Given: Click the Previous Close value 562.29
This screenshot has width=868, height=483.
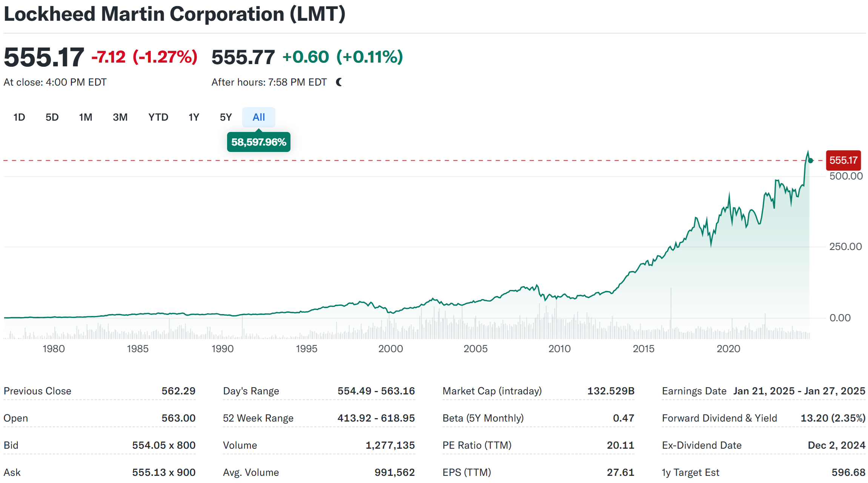Looking at the screenshot, I should (x=178, y=391).
